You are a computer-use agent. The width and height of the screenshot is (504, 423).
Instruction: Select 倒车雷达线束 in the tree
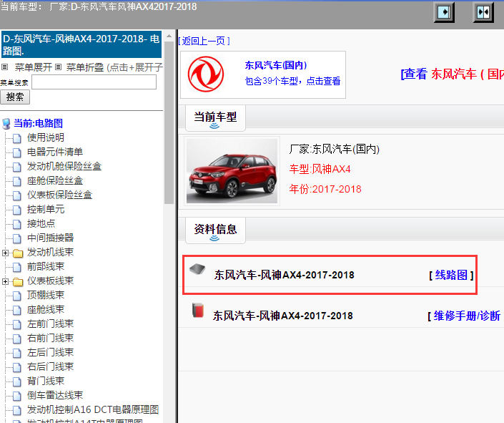tap(55, 395)
